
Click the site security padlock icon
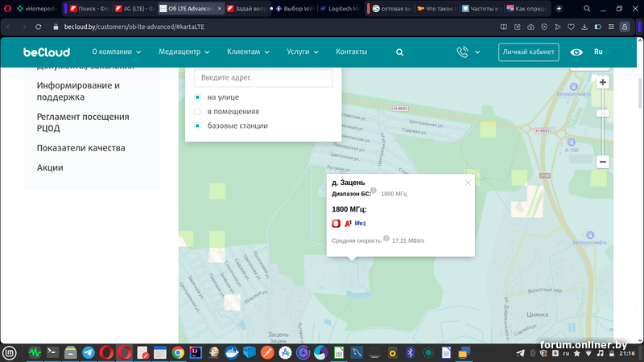coord(56,27)
